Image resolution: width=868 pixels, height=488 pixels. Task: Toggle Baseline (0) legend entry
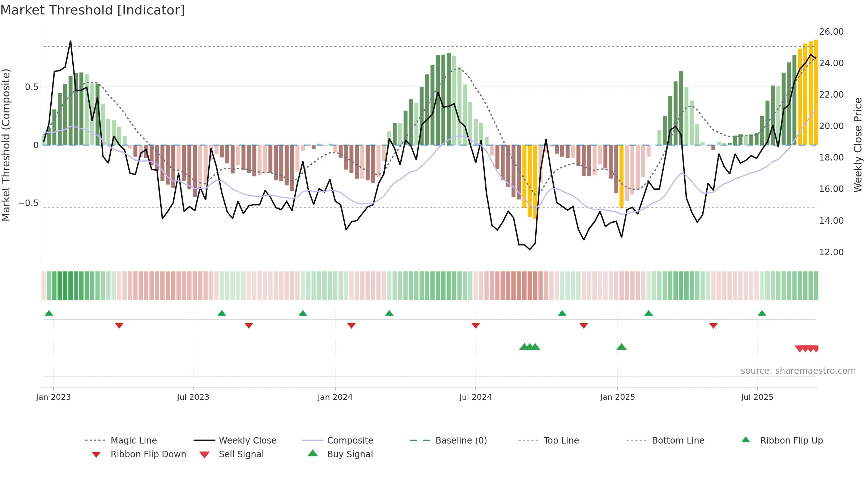point(448,440)
